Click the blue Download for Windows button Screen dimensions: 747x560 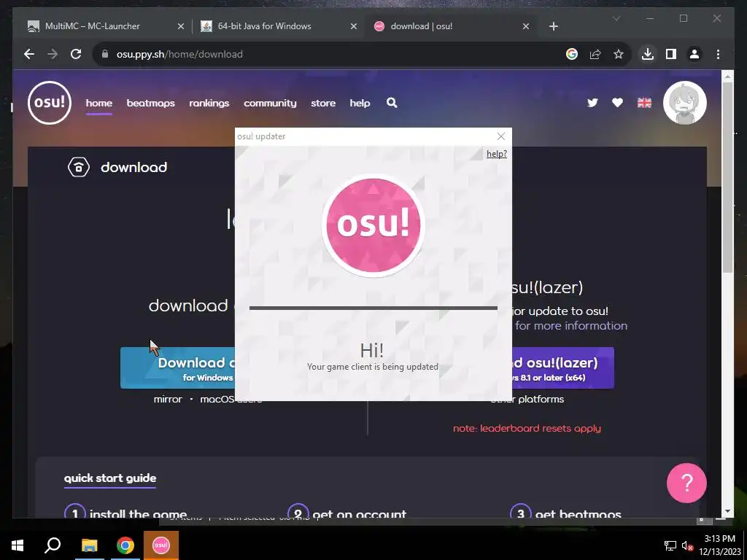coord(178,368)
